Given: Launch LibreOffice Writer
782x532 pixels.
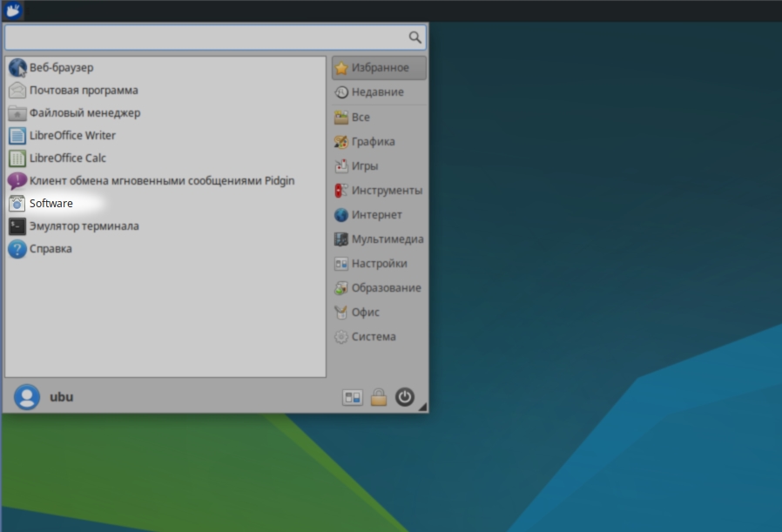Looking at the screenshot, I should [165, 135].
